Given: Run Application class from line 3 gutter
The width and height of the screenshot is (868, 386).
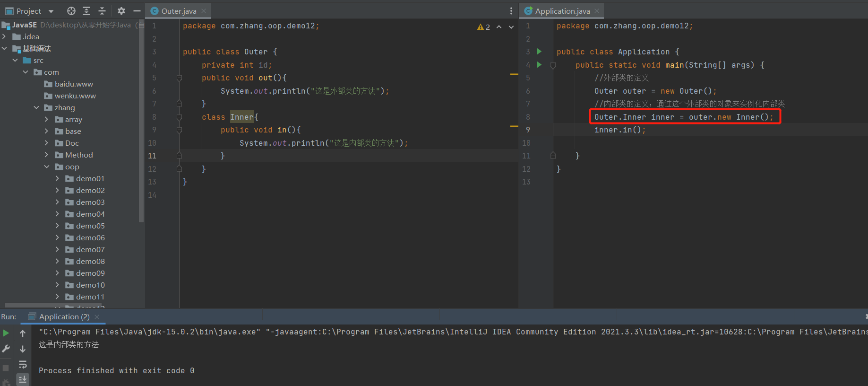Looking at the screenshot, I should [x=539, y=52].
